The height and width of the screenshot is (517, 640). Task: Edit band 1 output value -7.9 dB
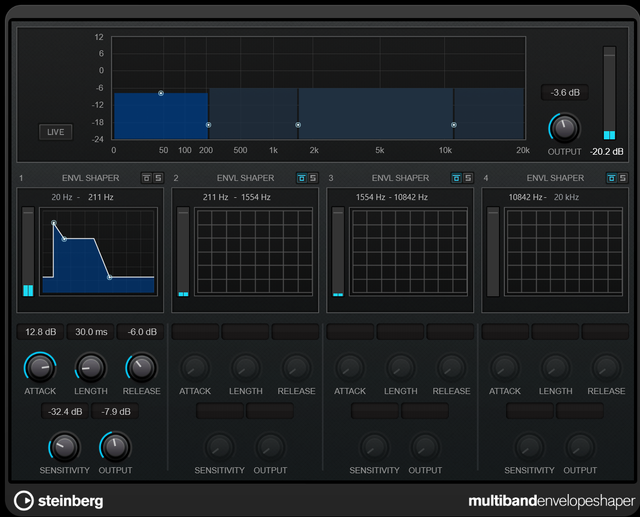tap(116, 411)
